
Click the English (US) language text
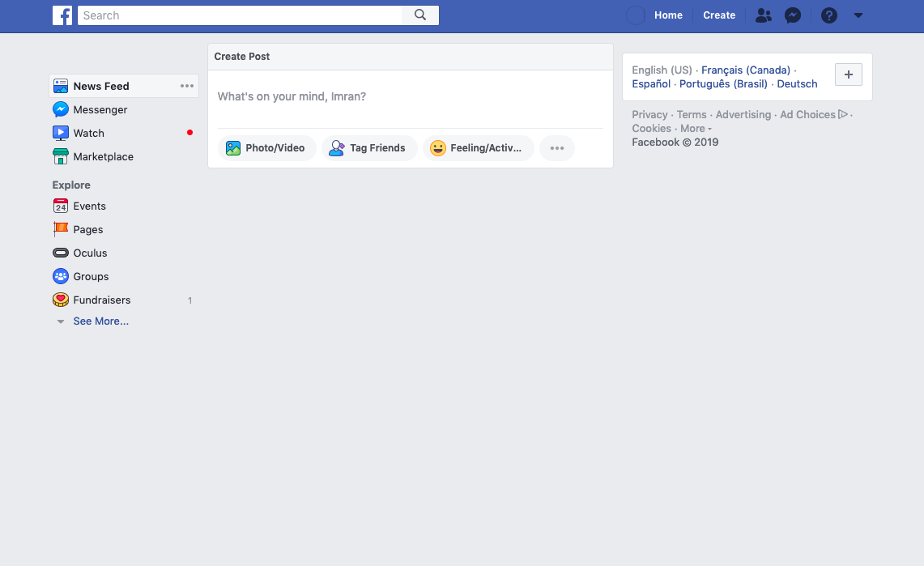pyautogui.click(x=662, y=70)
